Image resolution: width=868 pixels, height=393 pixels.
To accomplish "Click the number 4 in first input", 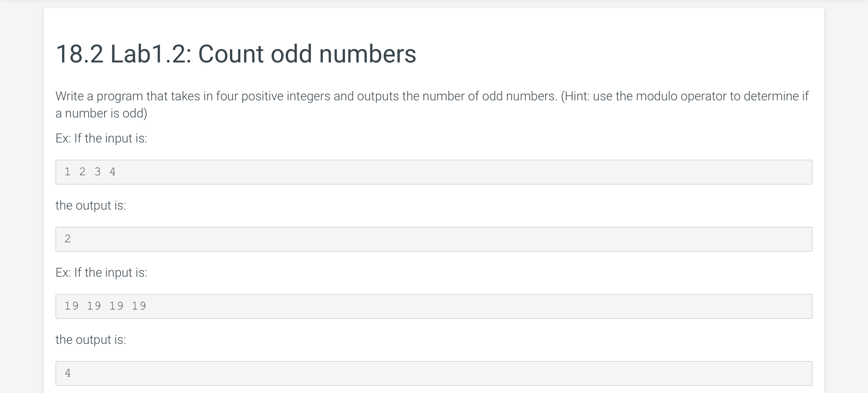I will (x=113, y=172).
